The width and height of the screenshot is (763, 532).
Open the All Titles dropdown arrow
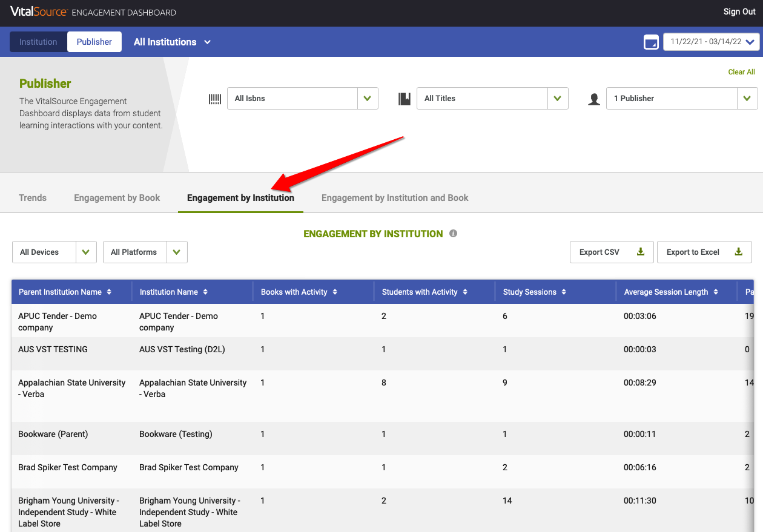click(558, 99)
